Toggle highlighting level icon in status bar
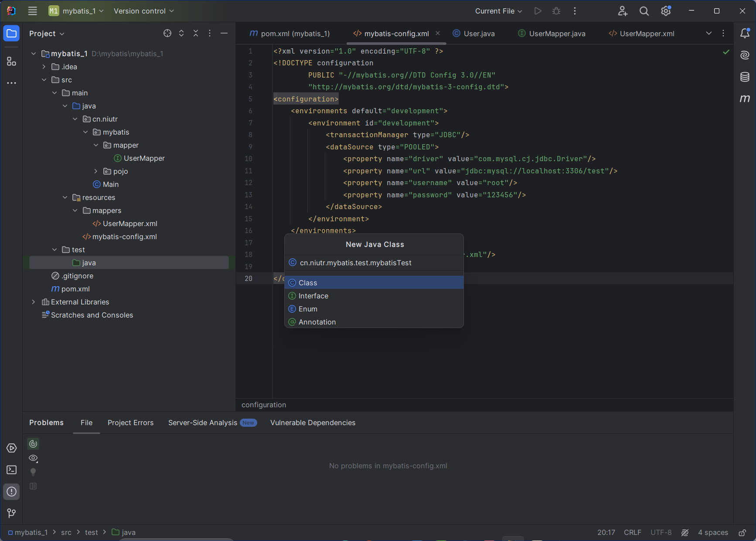Screen dimensions: 756x541 (x=685, y=532)
